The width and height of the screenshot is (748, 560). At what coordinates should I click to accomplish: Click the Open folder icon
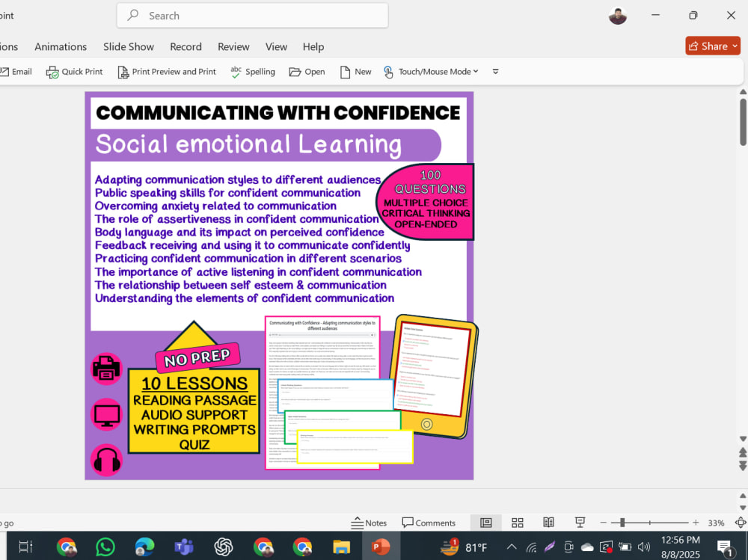point(295,72)
